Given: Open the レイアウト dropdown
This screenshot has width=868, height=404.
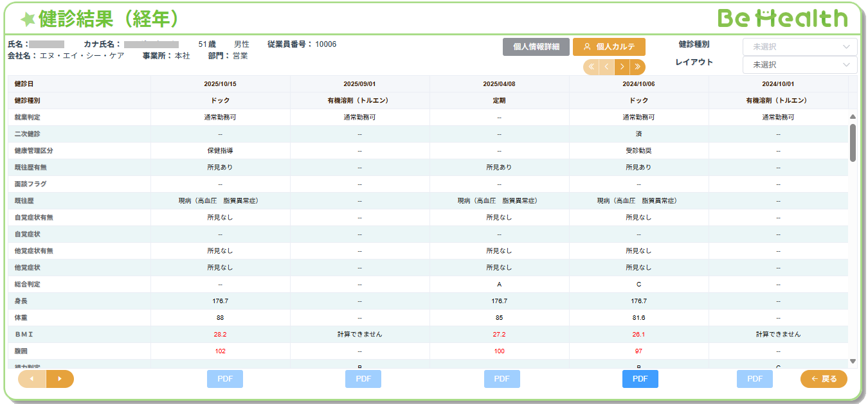Looking at the screenshot, I should coord(799,65).
